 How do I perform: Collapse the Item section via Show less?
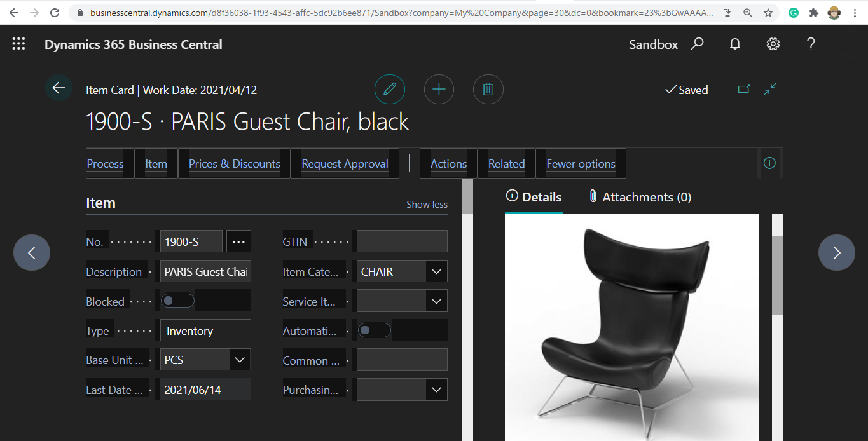(427, 204)
